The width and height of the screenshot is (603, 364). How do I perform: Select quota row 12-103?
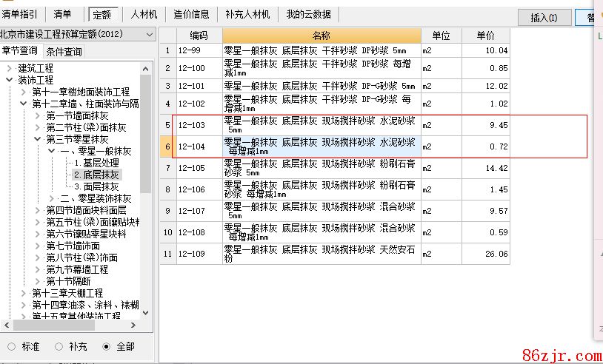click(x=191, y=126)
